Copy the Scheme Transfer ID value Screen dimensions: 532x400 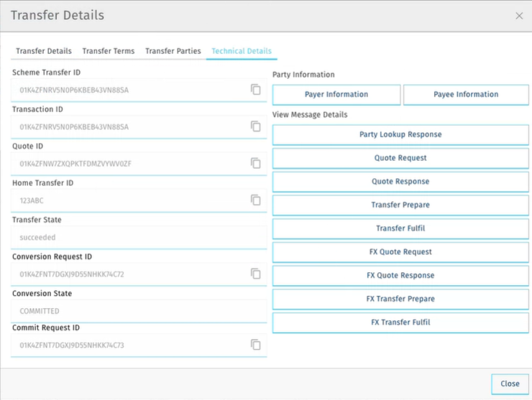[x=255, y=90]
